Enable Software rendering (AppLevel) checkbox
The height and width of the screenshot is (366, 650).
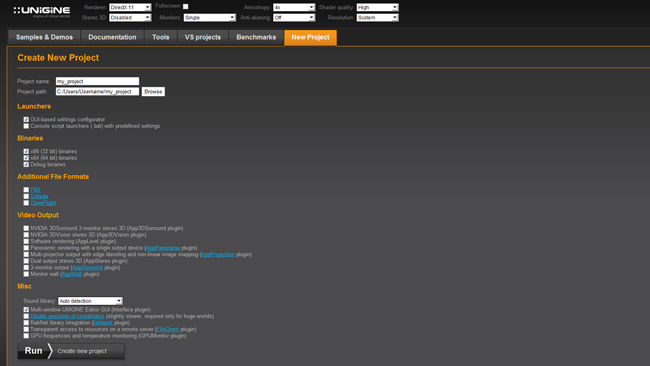coord(26,241)
